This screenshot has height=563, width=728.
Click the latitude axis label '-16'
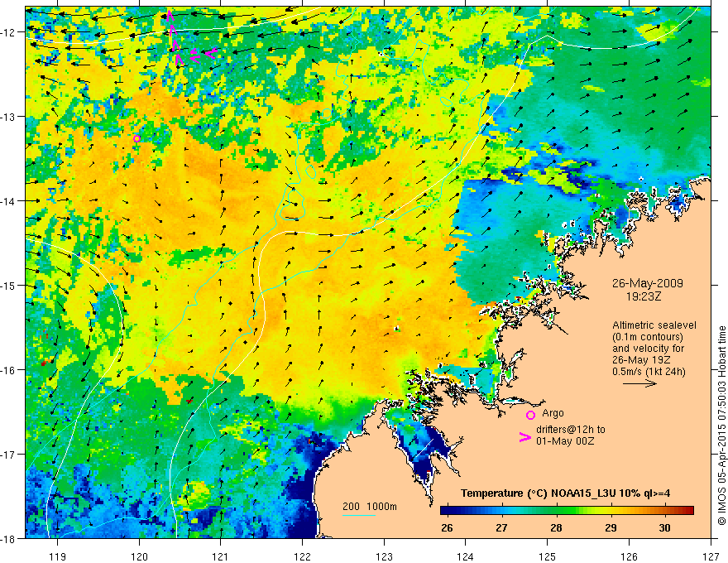click(8, 370)
